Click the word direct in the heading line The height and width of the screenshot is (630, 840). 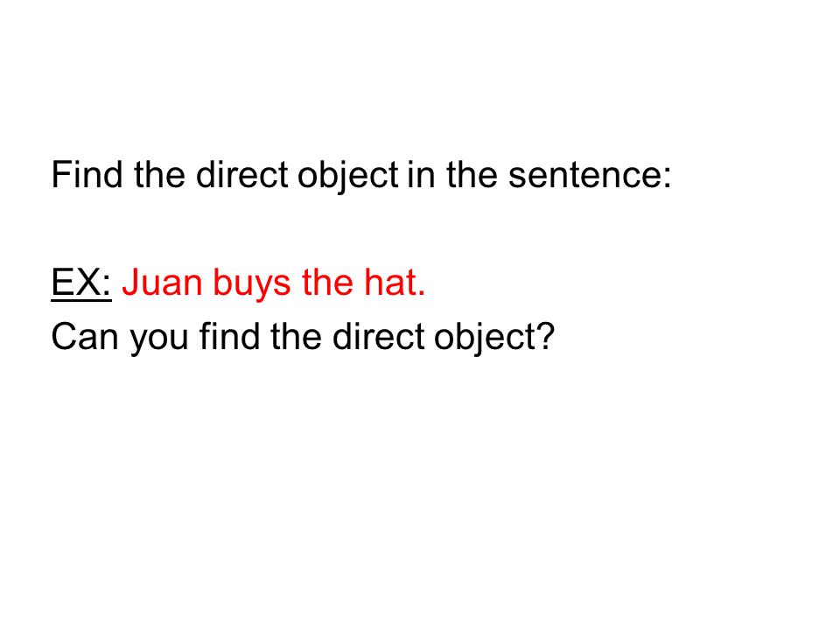tap(242, 175)
